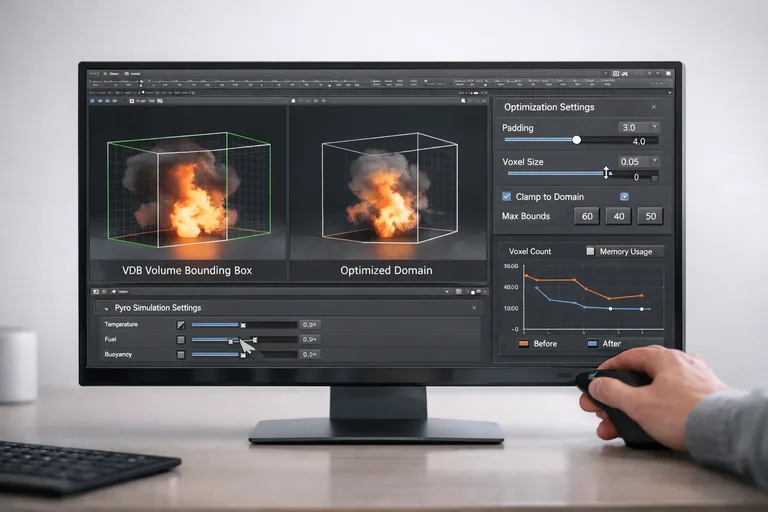Screen dimensions: 768x512
Task: Click the leftmost blue icon in viewport toolbar
Action: [x=93, y=101]
